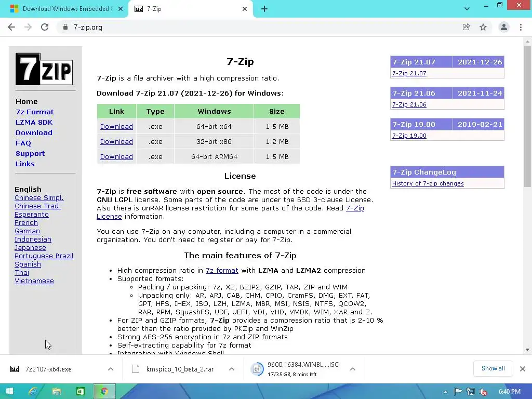This screenshot has height=399, width=532.
Task: Switch language to Esperanto
Action: [32, 215]
